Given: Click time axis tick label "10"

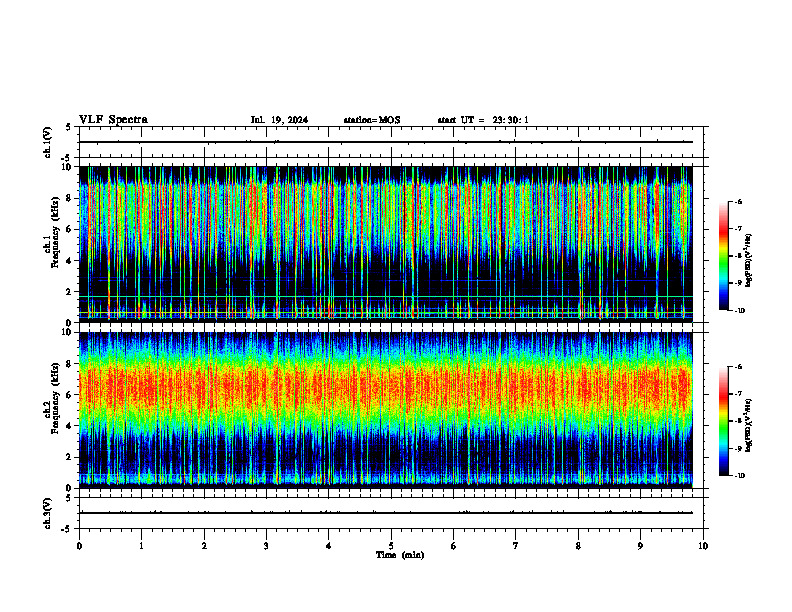Looking at the screenshot, I should pyautogui.click(x=703, y=546).
